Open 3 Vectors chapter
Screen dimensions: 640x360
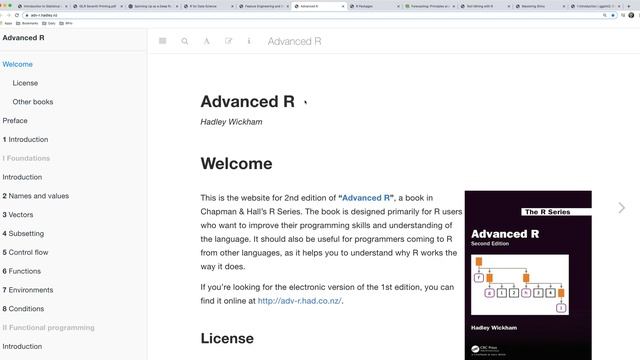click(18, 214)
